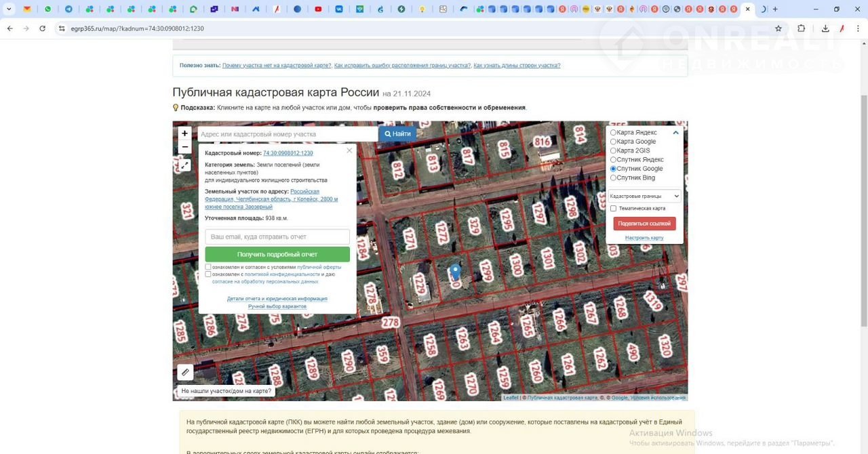Select the Карта Яндекс radio option

point(613,133)
